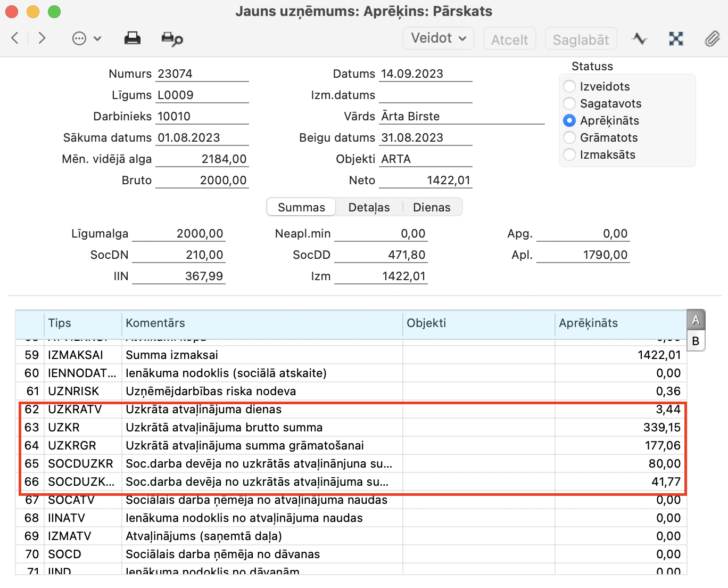Open the activity workflow icon
728x588 pixels.
(x=639, y=38)
